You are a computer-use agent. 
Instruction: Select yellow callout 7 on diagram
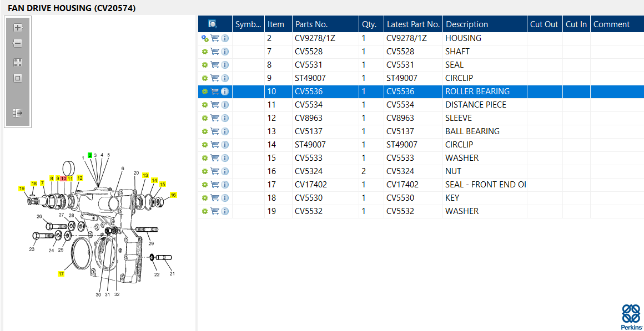[x=42, y=183]
